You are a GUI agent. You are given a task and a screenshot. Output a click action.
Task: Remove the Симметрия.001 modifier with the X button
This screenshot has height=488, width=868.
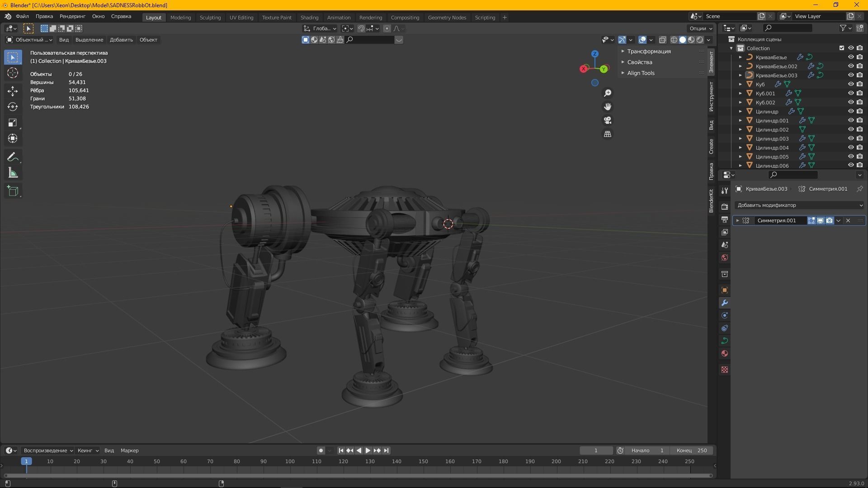(848, 221)
